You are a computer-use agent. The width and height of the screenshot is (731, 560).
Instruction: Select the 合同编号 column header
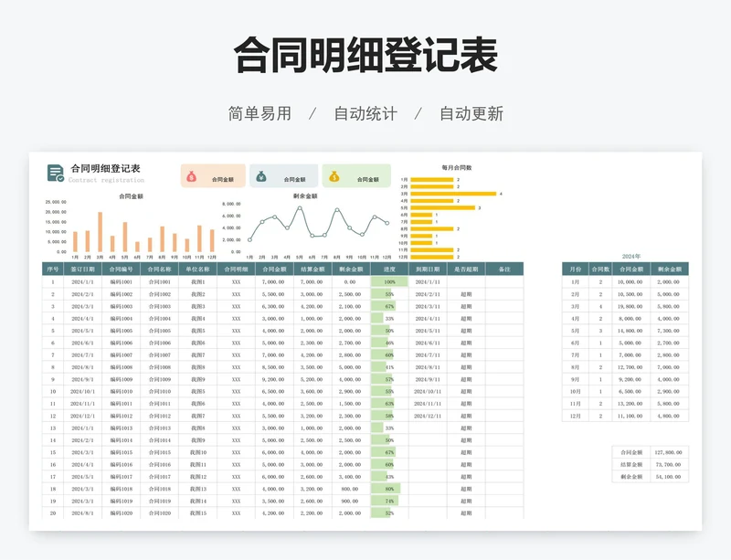pyautogui.click(x=122, y=269)
